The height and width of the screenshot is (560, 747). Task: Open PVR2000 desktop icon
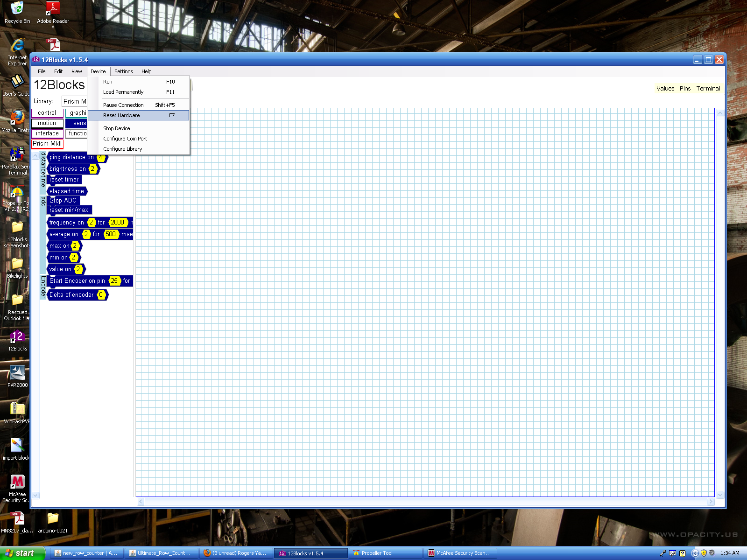[17, 377]
